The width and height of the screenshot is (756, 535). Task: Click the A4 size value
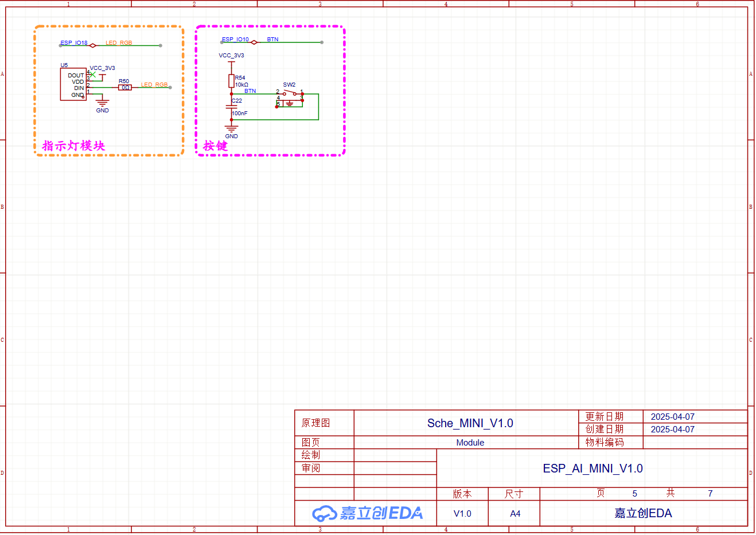point(515,513)
